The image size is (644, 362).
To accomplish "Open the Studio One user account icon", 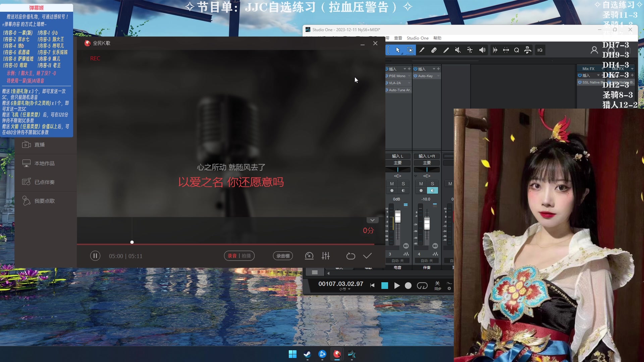I will click(x=594, y=50).
